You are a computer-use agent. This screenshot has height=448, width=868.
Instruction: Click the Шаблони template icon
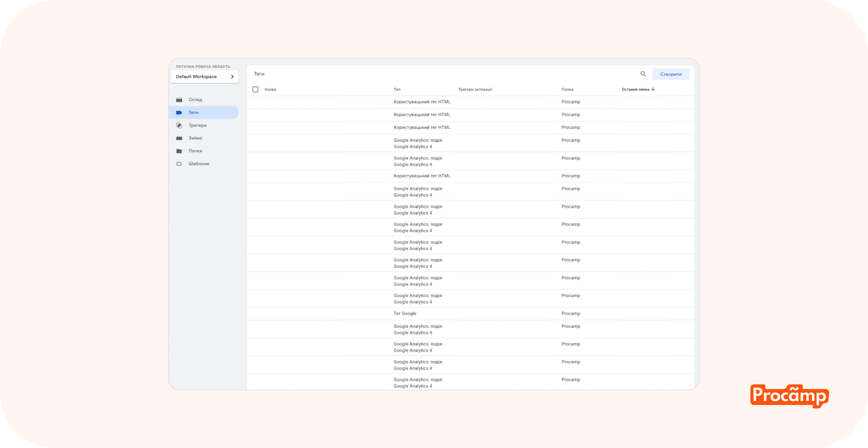click(179, 164)
